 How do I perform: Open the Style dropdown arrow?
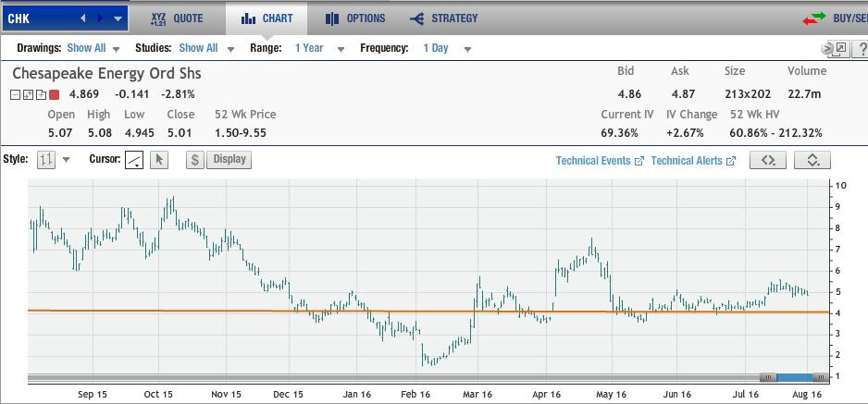pos(67,160)
